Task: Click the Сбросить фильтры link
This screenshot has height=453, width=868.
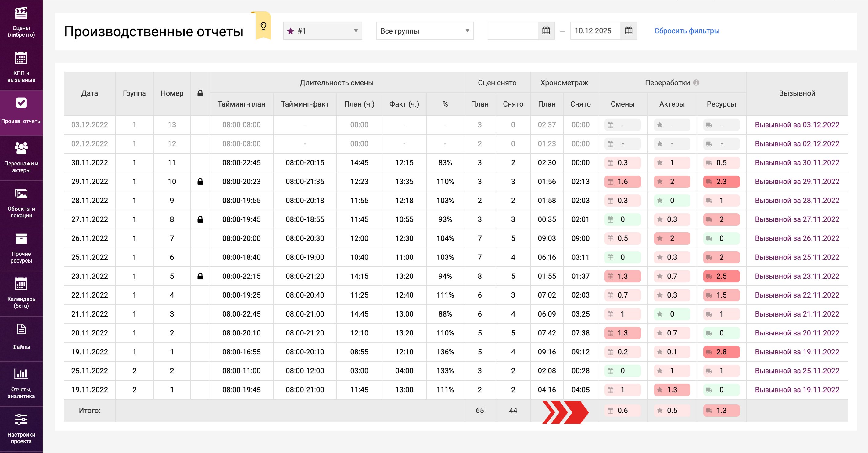Action: pos(687,31)
